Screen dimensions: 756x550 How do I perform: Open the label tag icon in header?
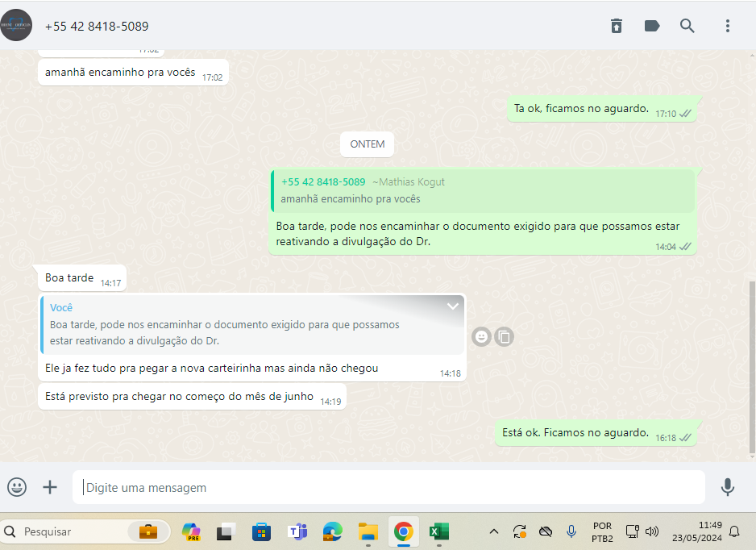tap(652, 26)
